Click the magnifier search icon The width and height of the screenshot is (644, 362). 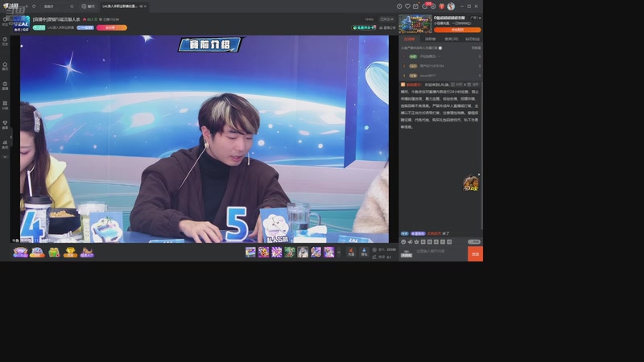[72, 6]
